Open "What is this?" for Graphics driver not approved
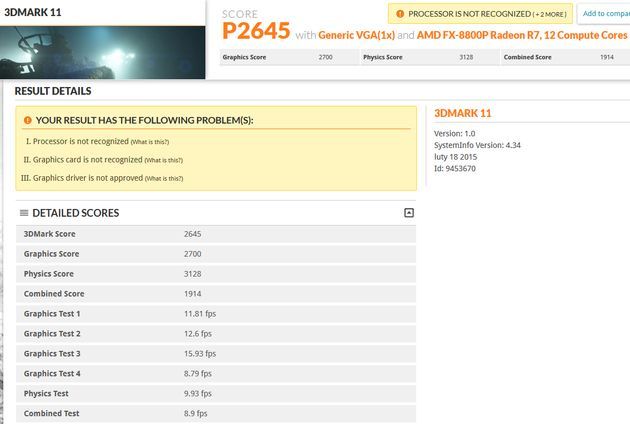 point(164,178)
